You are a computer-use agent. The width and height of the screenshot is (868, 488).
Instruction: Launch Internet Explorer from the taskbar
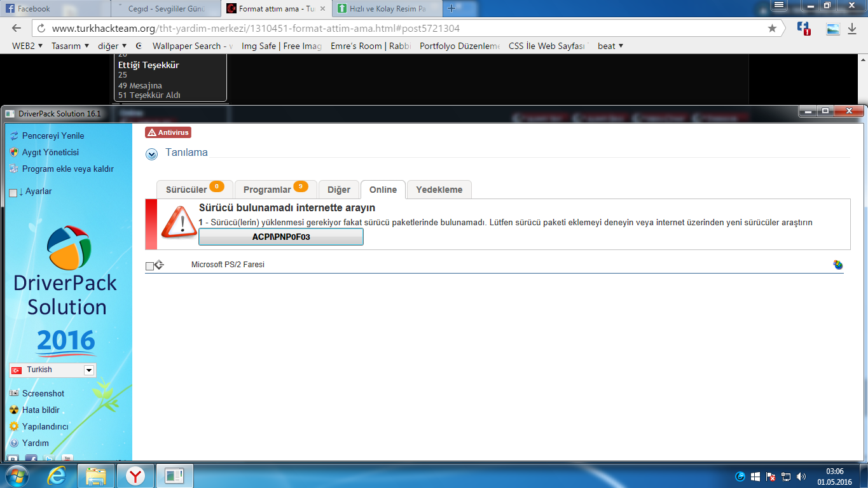click(x=57, y=476)
